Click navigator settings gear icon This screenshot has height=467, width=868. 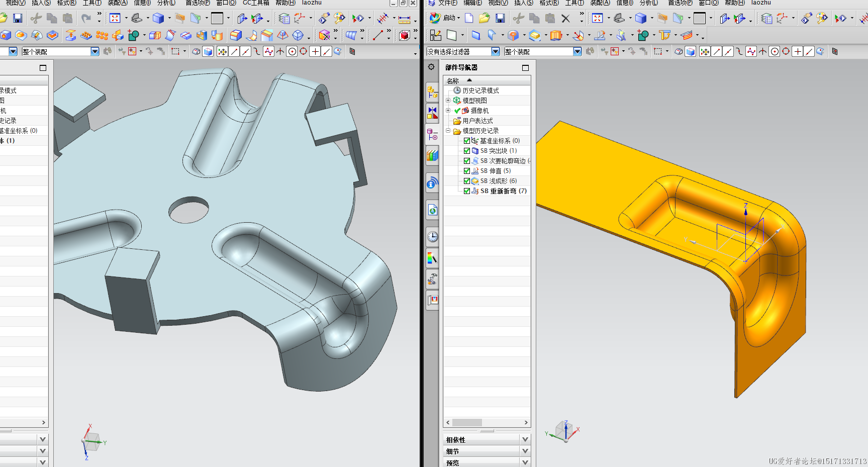[x=431, y=67]
